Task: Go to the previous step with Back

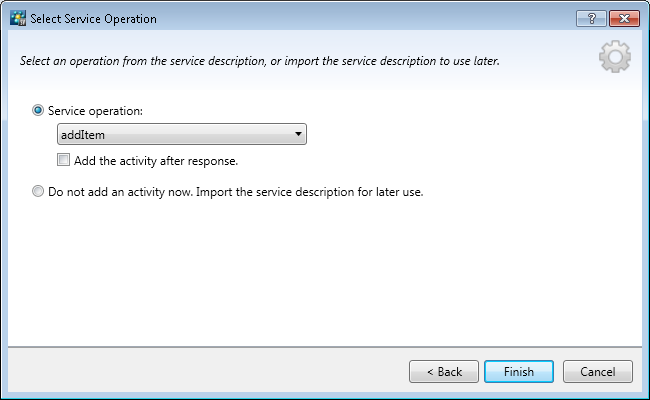Action: (443, 371)
